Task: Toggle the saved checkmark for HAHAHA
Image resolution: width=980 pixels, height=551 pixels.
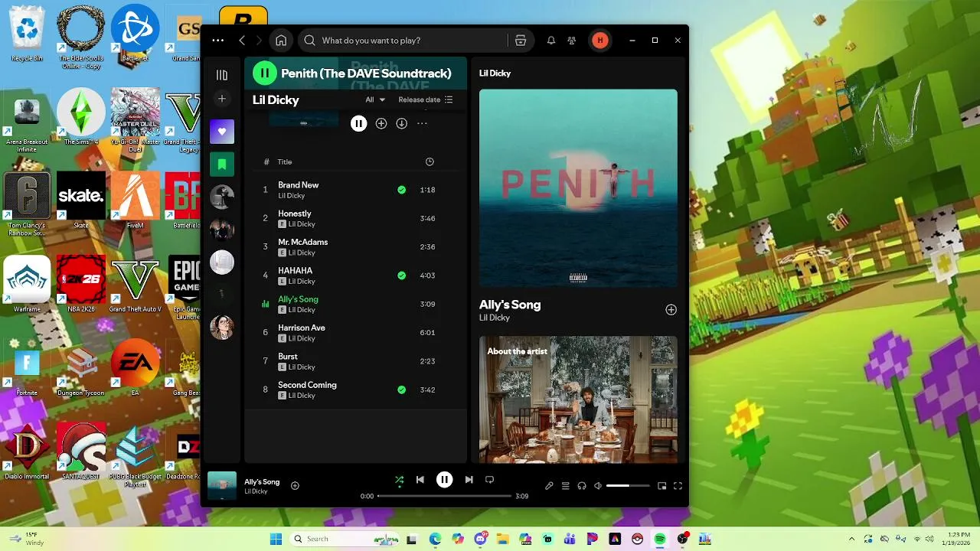Action: coord(401,275)
